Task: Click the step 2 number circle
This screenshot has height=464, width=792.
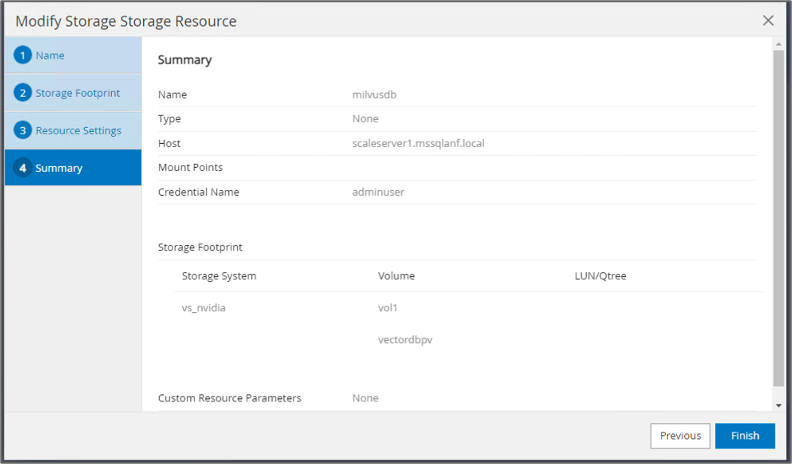Action: (23, 93)
